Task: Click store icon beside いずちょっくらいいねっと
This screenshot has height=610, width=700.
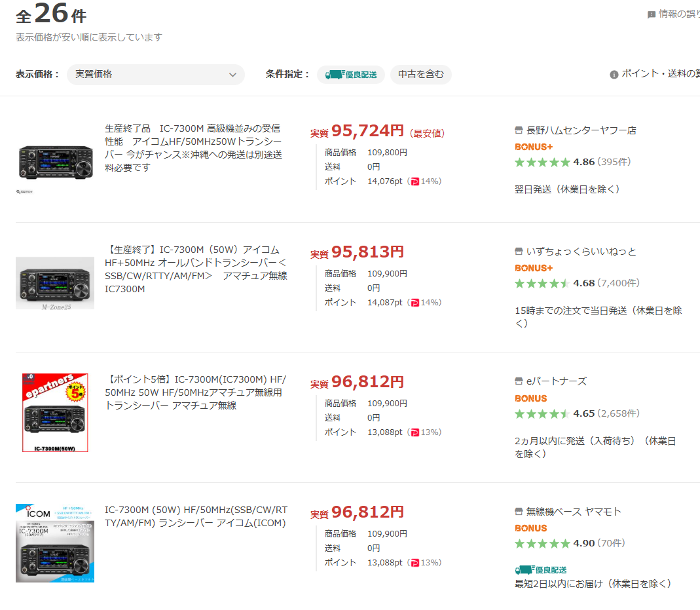Action: (x=519, y=252)
